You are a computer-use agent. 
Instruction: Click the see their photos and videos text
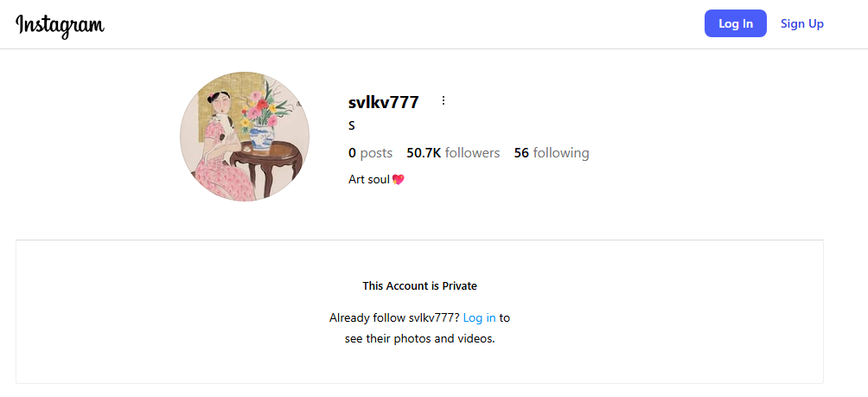pos(419,338)
